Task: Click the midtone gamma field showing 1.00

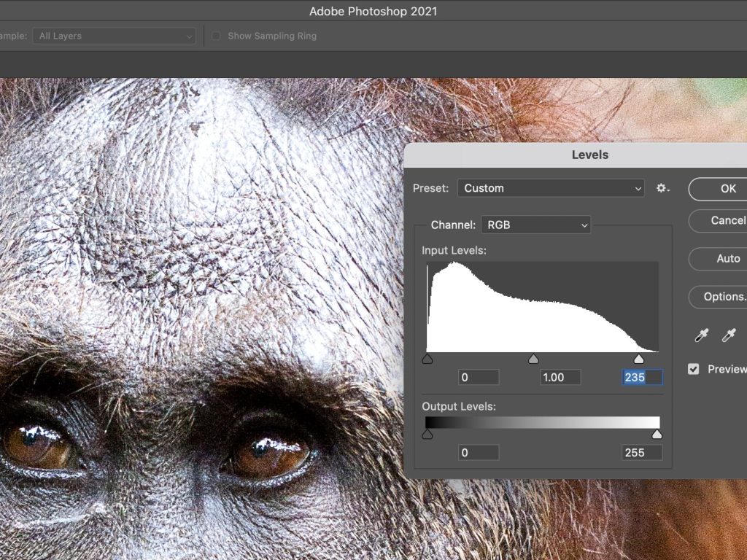Action: click(560, 377)
